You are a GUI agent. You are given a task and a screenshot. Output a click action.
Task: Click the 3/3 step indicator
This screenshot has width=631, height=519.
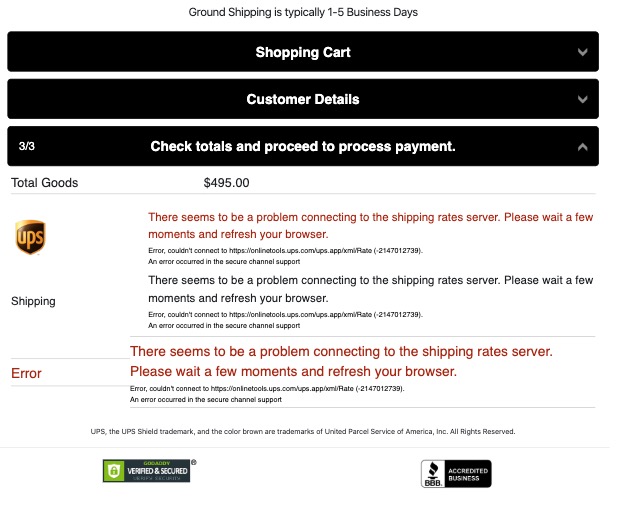pyautogui.click(x=27, y=147)
